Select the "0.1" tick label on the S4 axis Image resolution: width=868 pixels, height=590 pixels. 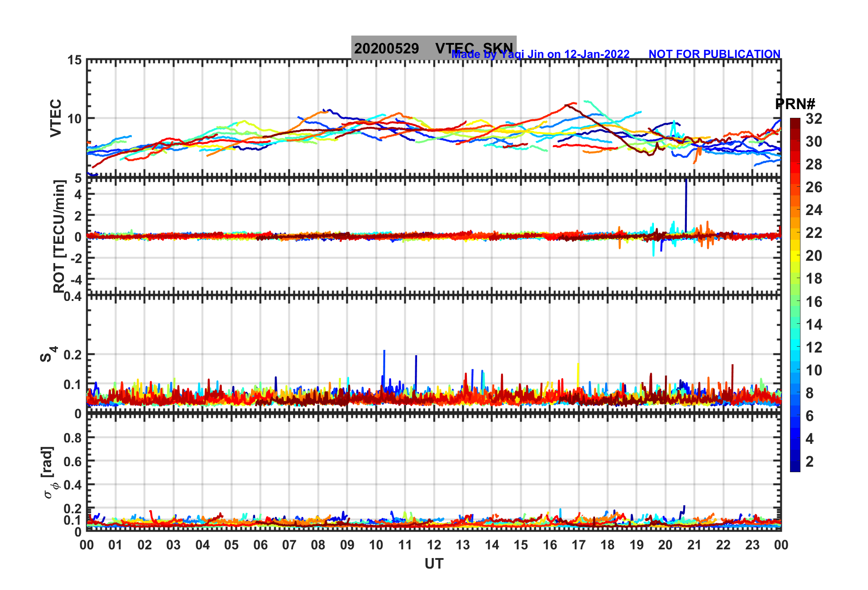point(73,385)
